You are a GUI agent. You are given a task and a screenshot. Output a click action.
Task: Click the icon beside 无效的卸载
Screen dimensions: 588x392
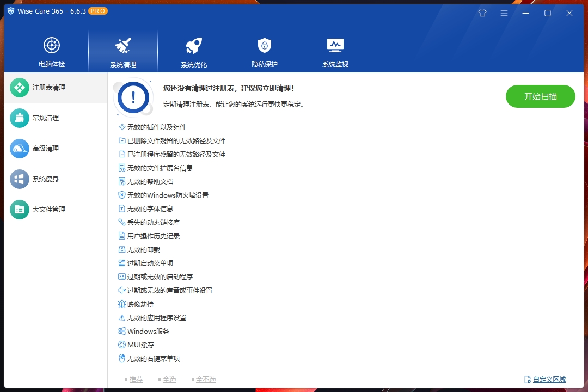point(122,249)
